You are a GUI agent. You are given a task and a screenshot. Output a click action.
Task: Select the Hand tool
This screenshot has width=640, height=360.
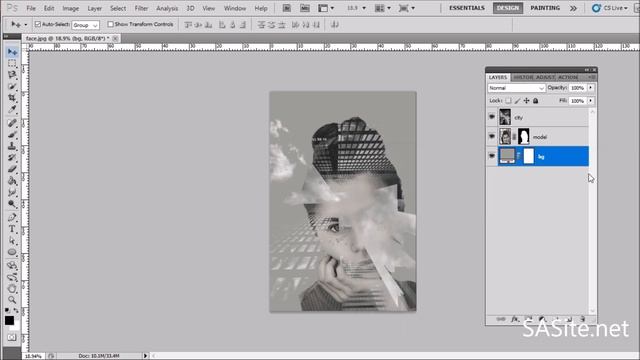pos(12,289)
